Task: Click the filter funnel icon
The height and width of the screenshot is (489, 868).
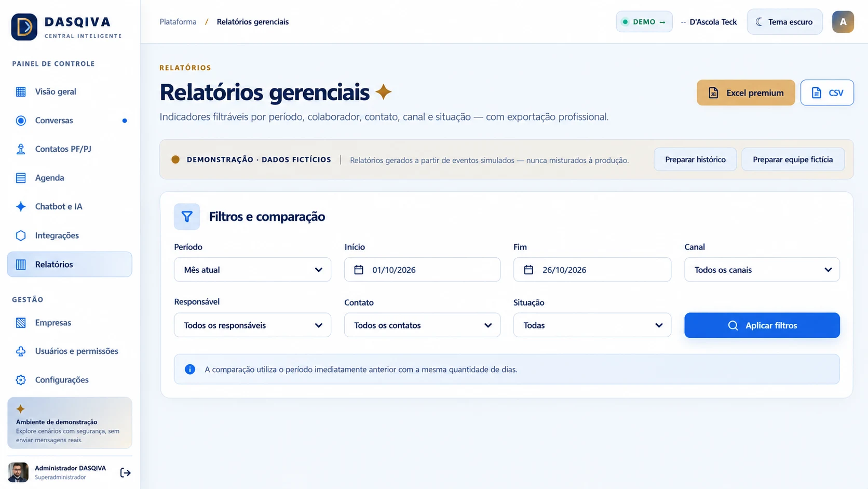Action: pos(187,217)
